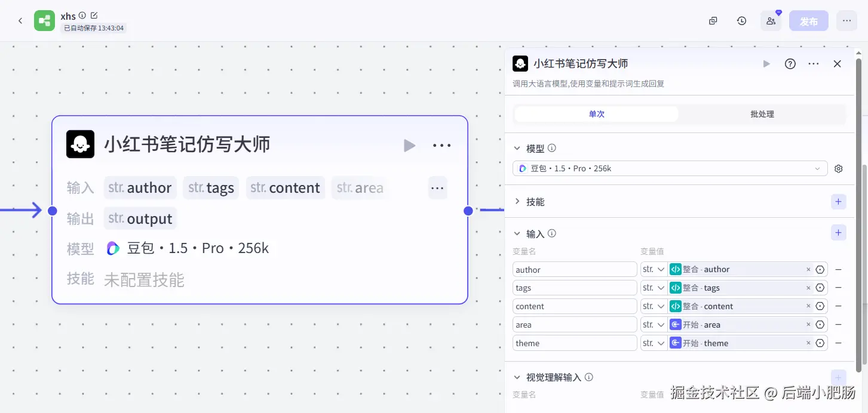This screenshot has width=868, height=413.
Task: Open the canvas node's title more menu
Action: tap(441, 145)
